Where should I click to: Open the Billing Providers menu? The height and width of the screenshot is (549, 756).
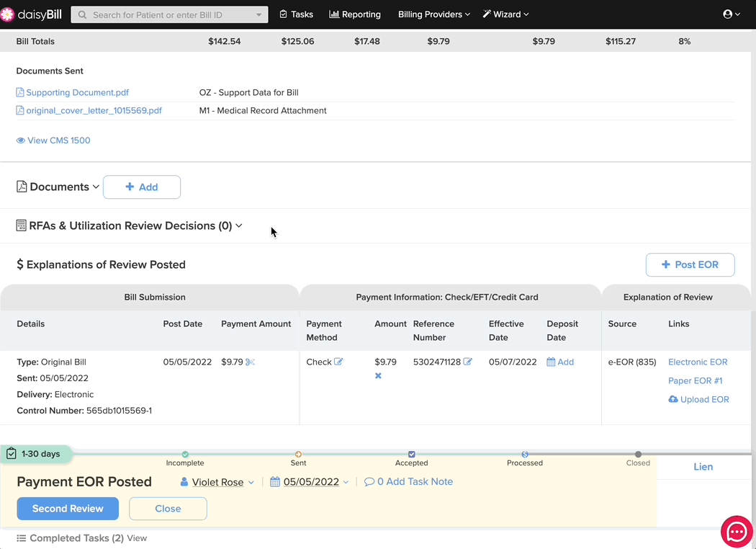434,14
